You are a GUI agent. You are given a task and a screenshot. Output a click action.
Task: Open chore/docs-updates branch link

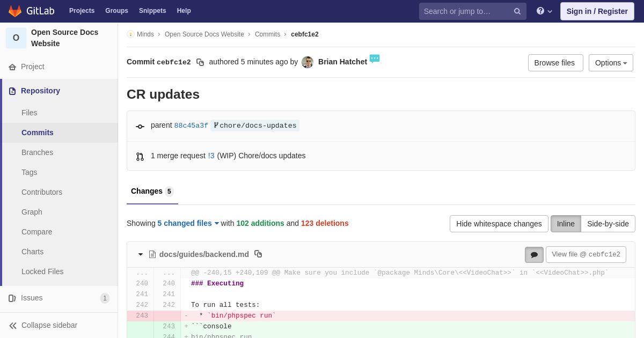pyautogui.click(x=258, y=126)
